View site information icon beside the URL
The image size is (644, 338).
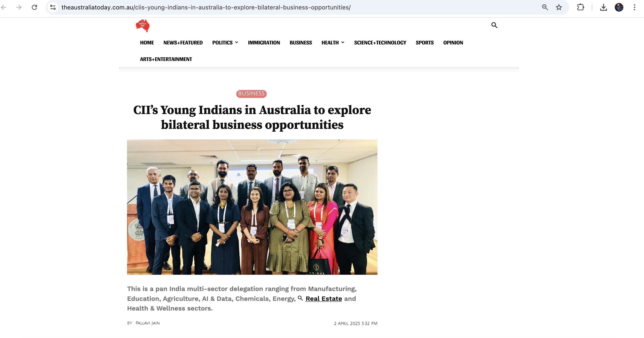[x=53, y=7]
